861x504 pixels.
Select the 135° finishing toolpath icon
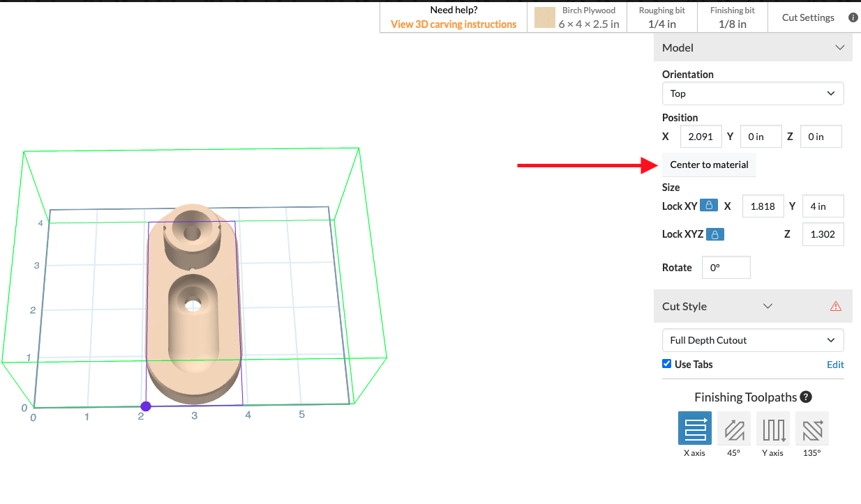[x=812, y=428]
